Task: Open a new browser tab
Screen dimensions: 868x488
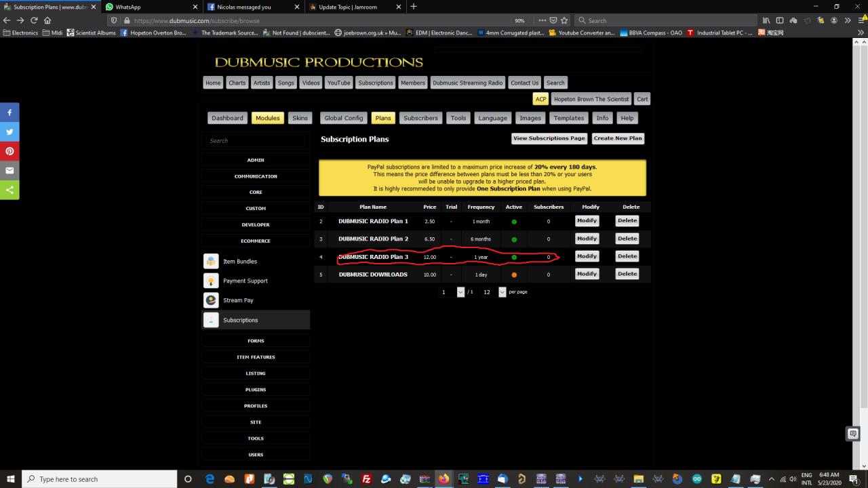Action: (x=414, y=7)
